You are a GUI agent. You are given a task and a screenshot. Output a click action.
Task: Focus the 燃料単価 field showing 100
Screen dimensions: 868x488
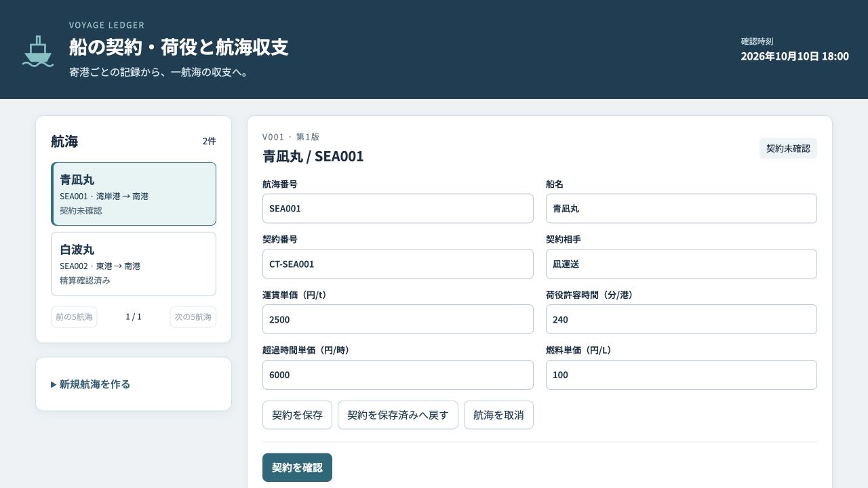[x=682, y=375]
